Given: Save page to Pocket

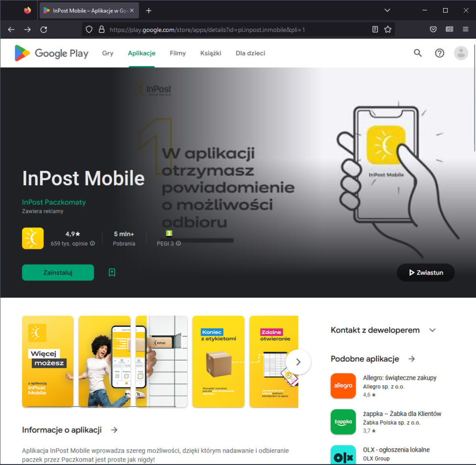Looking at the screenshot, I should 433,30.
